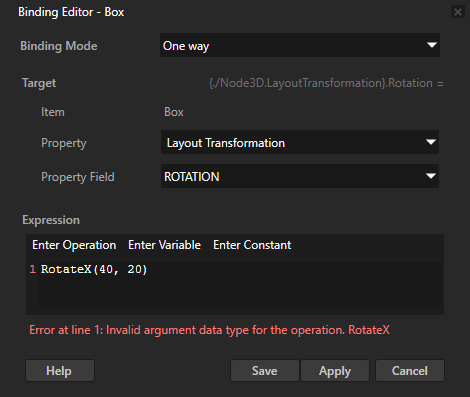Open the Binding Mode dropdown

300,45
